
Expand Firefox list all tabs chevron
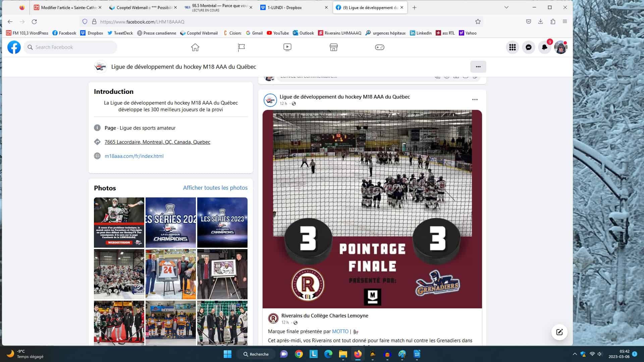coord(506,7)
